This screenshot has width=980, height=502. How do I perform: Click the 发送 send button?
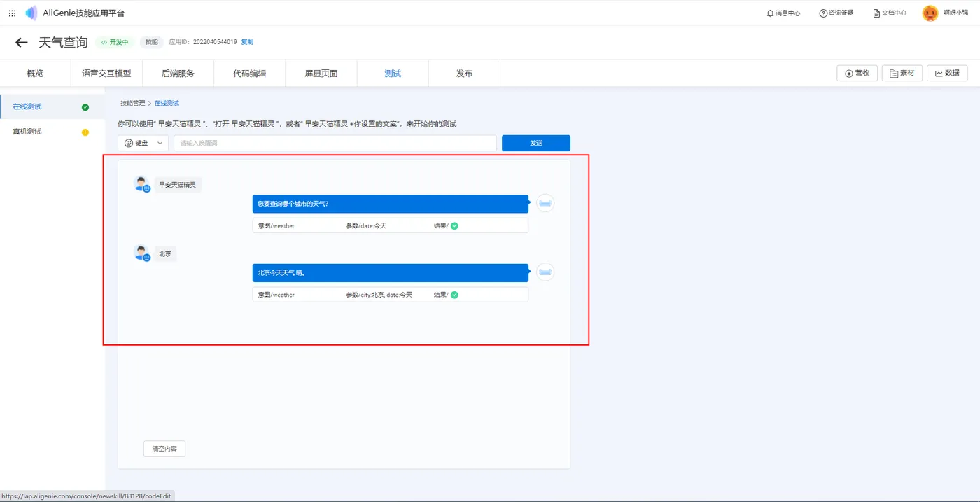[536, 143]
